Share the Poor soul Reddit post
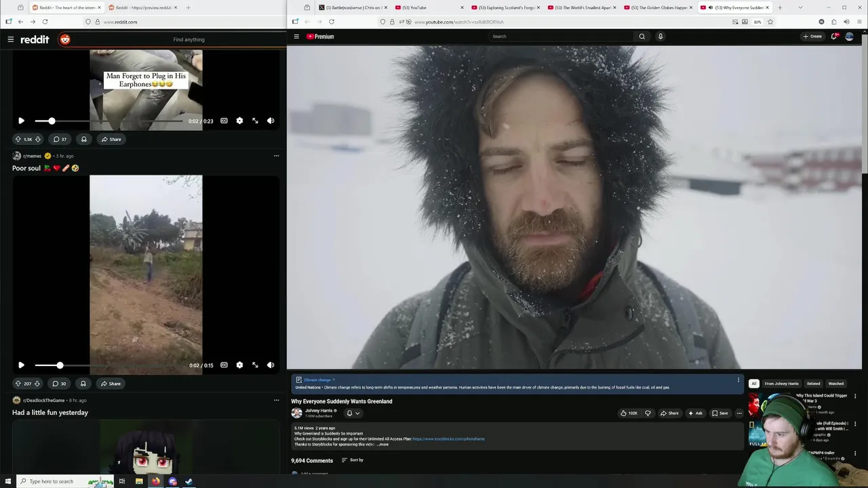Screen dimensions: 868x488 111,384
